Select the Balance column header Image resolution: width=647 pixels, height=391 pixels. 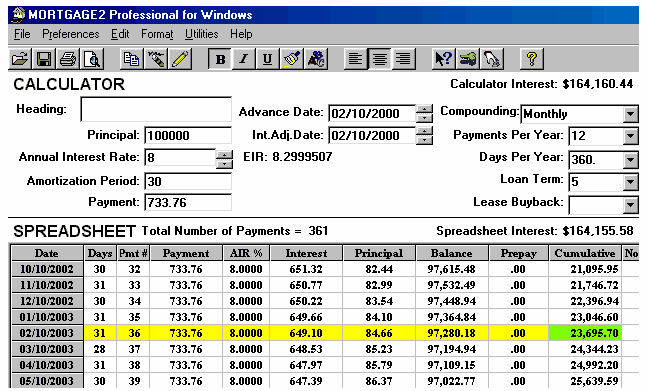pos(451,253)
